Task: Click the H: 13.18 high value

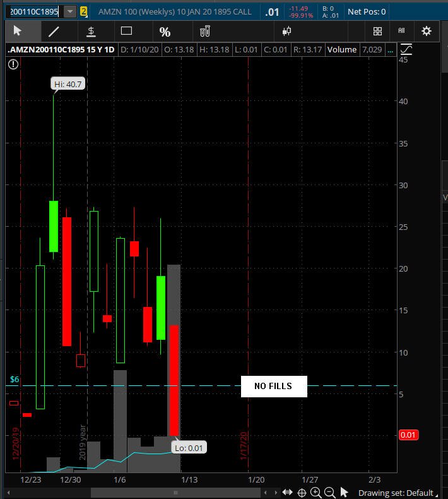Action: tap(215, 50)
